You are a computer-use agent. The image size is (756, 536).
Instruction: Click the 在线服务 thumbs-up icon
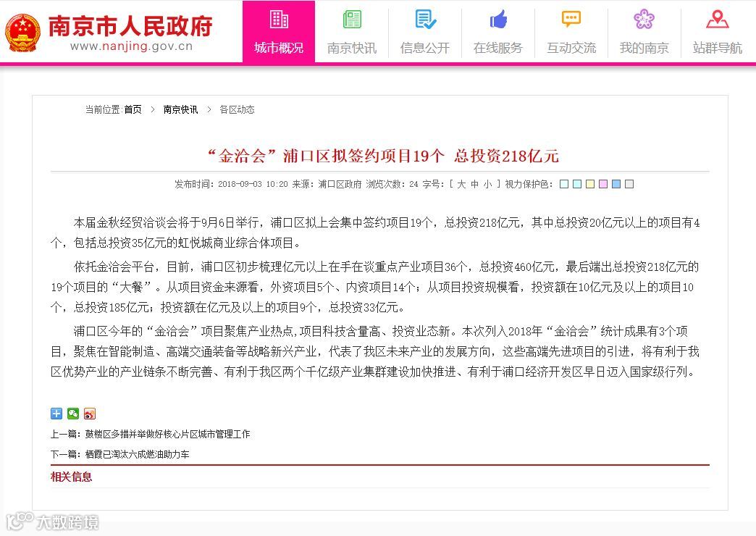tap(498, 20)
